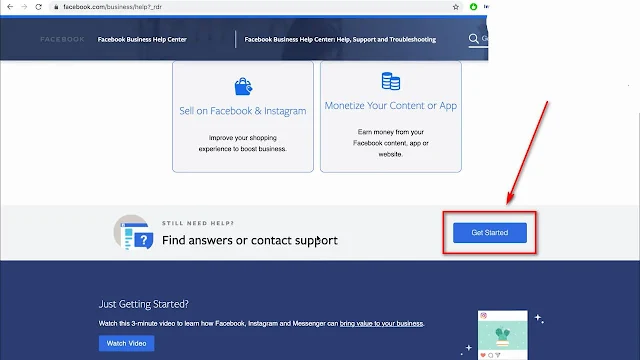The image size is (640, 360).
Task: Click the Instagram post illustration thumbnail
Action: (x=502, y=335)
